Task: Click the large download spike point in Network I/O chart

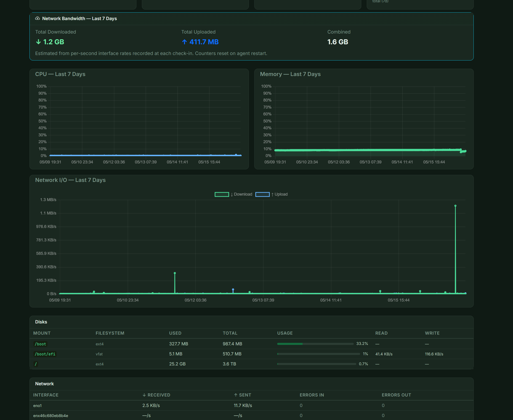Action: pos(455,206)
